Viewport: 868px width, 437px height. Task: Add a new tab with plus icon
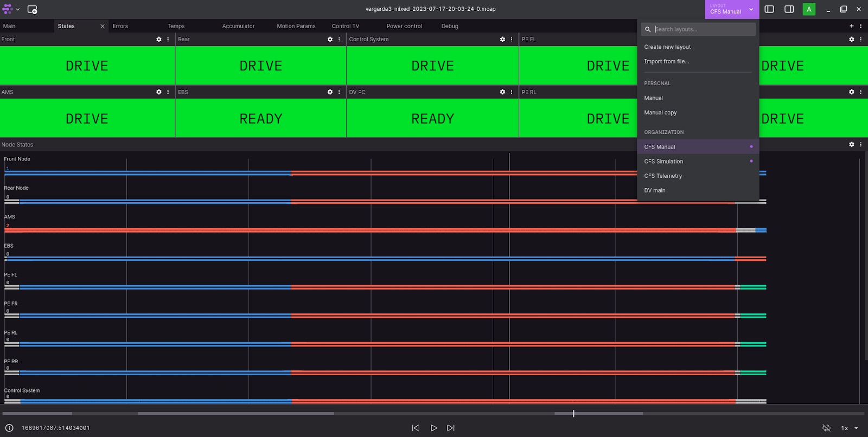coord(851,26)
